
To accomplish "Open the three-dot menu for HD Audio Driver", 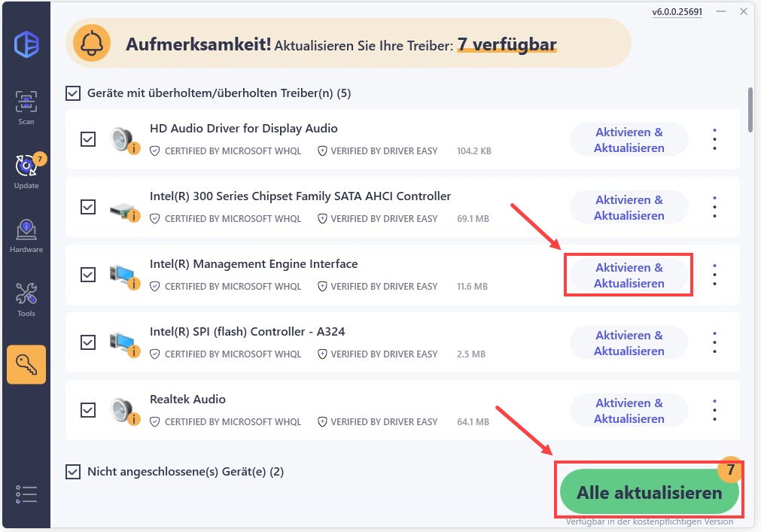I will (x=714, y=138).
